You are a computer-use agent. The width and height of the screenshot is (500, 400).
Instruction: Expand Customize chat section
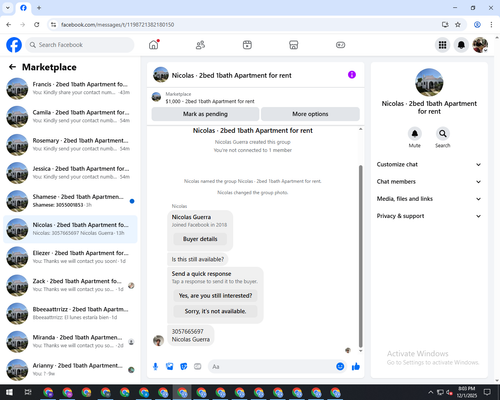429,164
